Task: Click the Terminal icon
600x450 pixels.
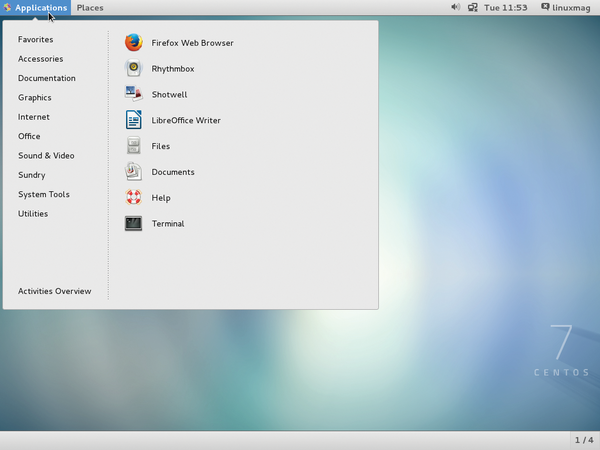Action: point(134,223)
